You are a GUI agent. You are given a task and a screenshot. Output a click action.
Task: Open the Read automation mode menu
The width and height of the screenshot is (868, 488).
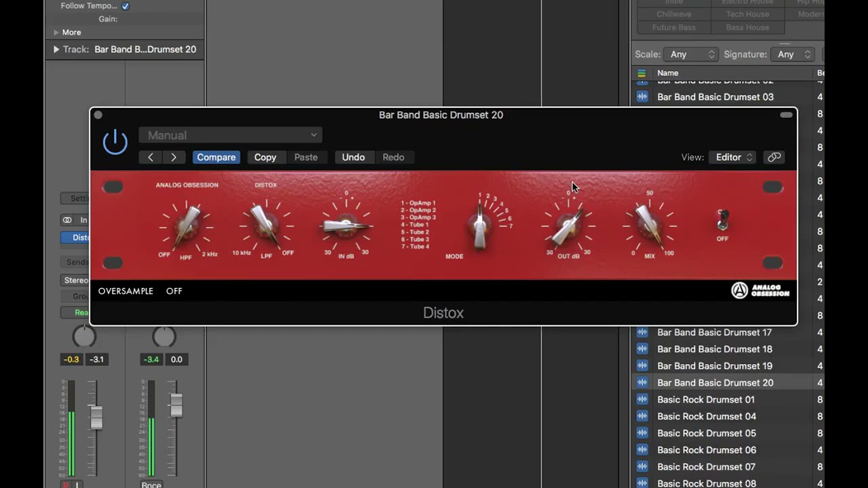(x=75, y=312)
